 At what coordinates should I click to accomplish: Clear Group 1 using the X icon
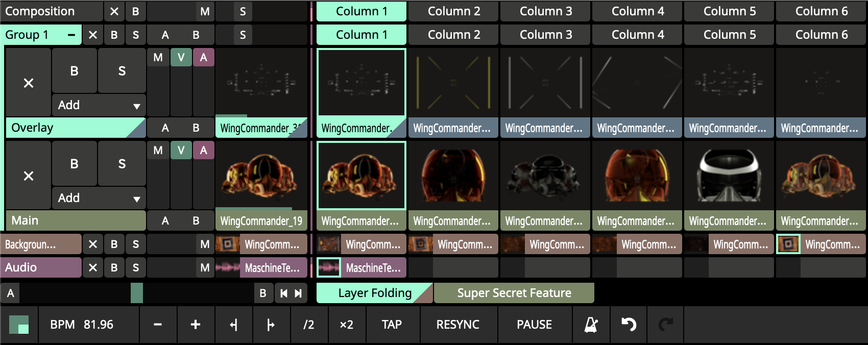93,35
